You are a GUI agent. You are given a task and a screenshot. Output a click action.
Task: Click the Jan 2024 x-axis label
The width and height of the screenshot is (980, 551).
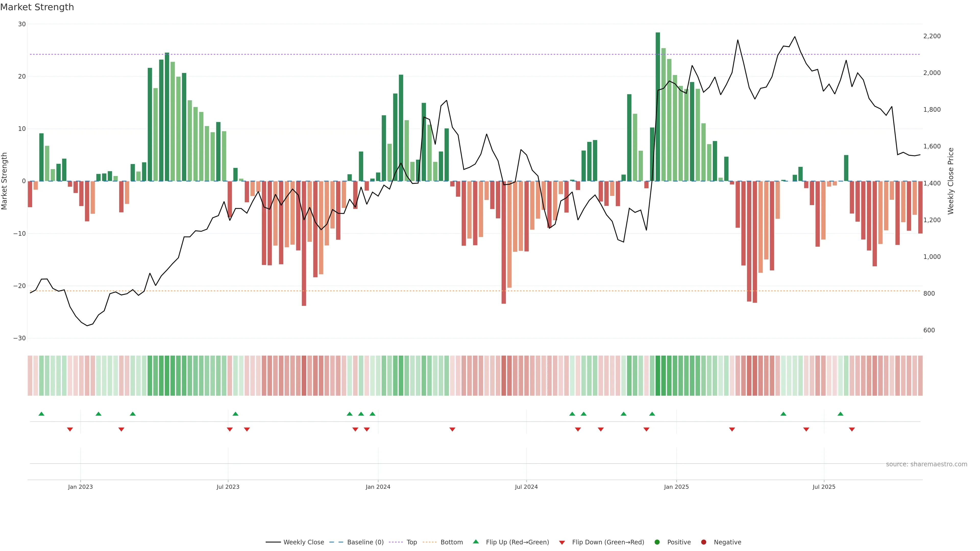tap(378, 487)
